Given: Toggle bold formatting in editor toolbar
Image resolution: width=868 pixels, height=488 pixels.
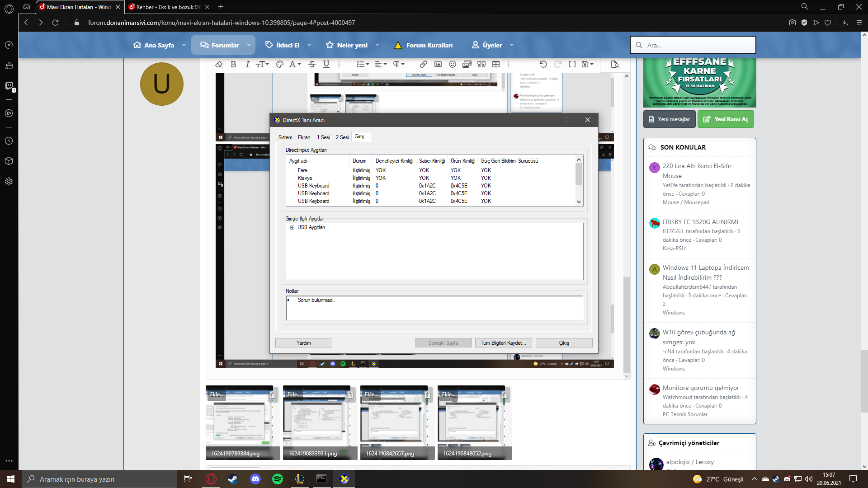Looking at the screenshot, I should tap(233, 64).
